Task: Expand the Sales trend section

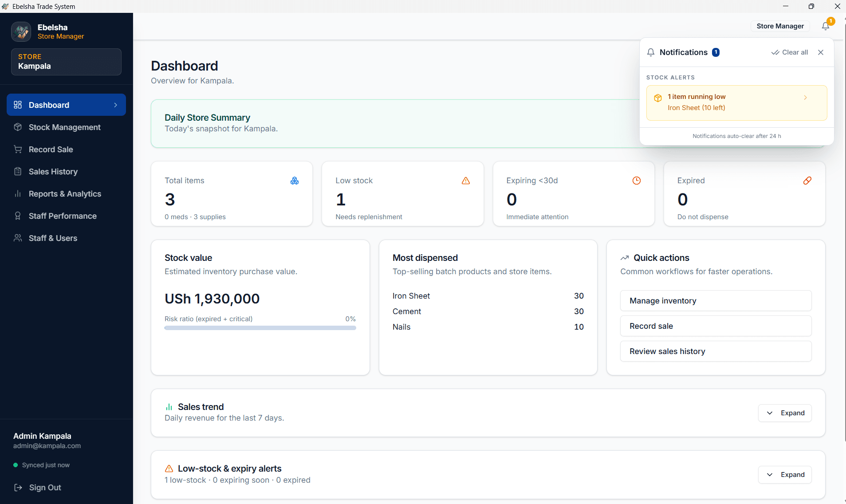Action: point(785,413)
